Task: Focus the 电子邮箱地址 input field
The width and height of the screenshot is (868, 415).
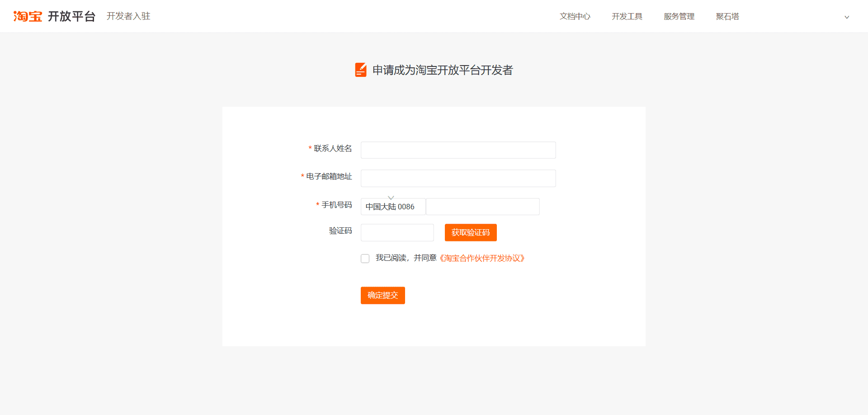Action: (458, 178)
